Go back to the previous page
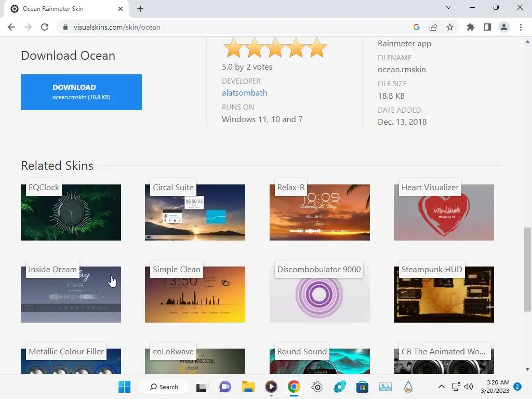532x399 pixels. pos(11,27)
